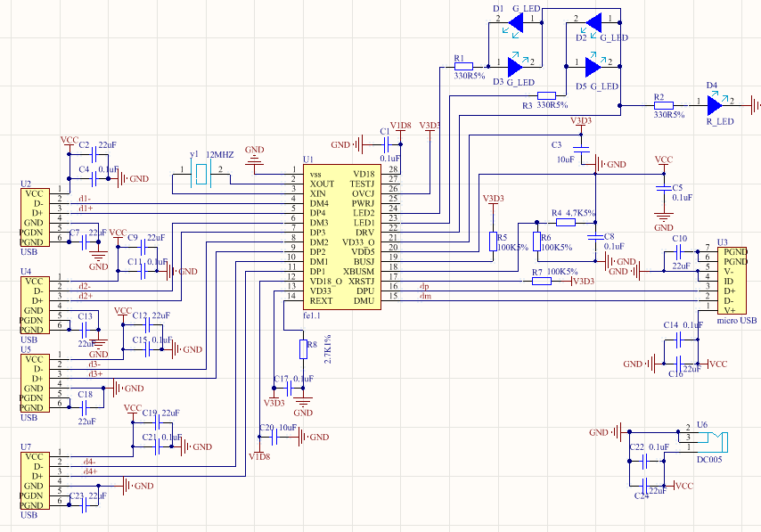Click the DC005 label text
This screenshot has height=532, width=761.
709,459
